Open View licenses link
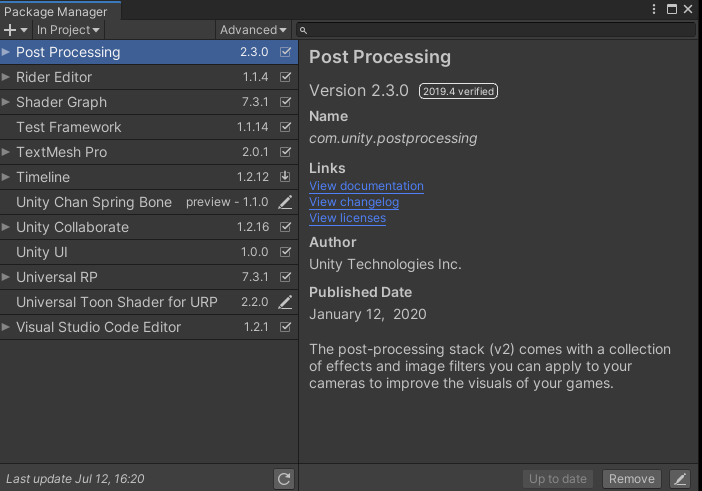702x491 pixels. pyautogui.click(x=347, y=218)
